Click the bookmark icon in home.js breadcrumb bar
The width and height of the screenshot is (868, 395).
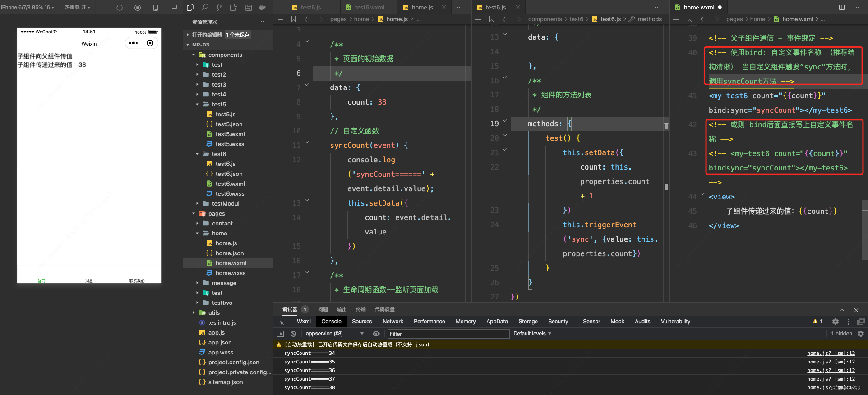point(294,19)
